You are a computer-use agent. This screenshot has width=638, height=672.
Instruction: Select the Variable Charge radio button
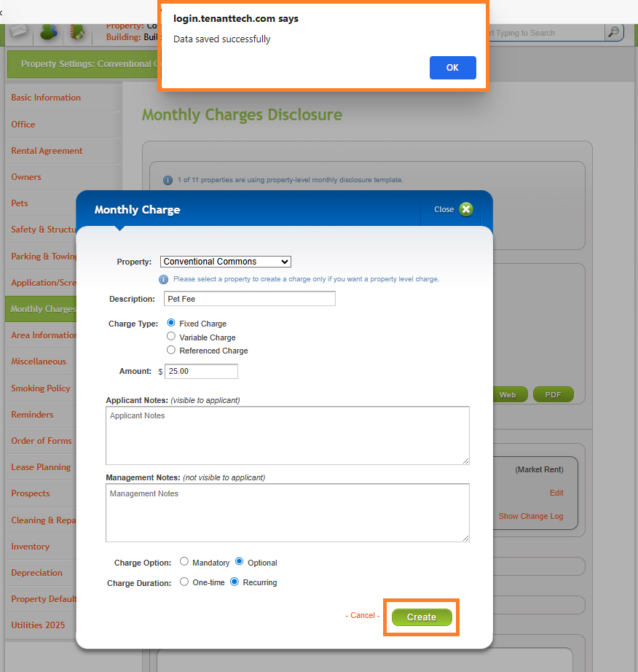point(171,337)
